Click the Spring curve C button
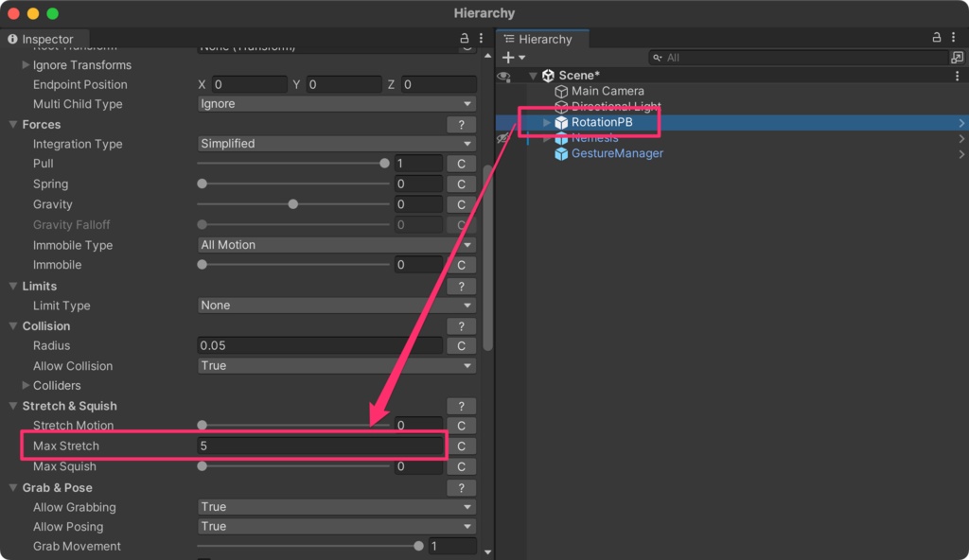Image resolution: width=969 pixels, height=560 pixels. [x=461, y=184]
